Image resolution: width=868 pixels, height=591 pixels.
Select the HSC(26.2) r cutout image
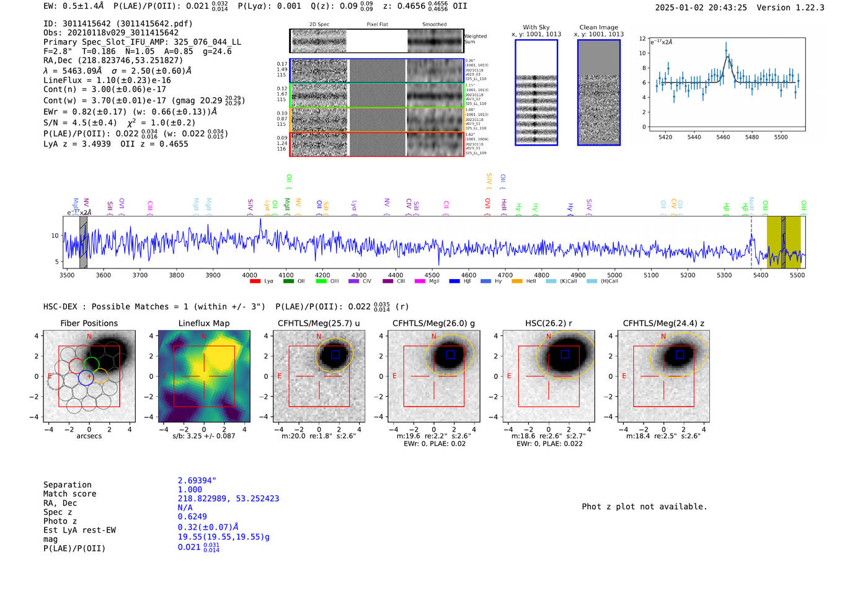548,376
